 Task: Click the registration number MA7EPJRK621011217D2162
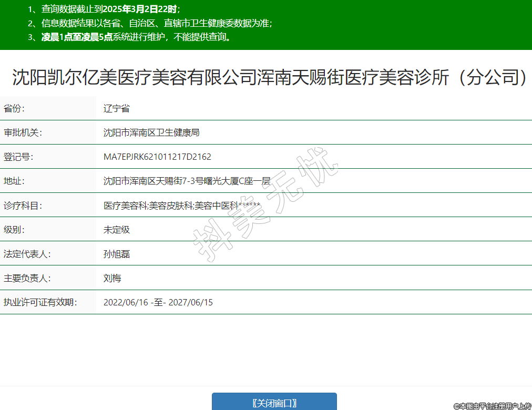[157, 157]
